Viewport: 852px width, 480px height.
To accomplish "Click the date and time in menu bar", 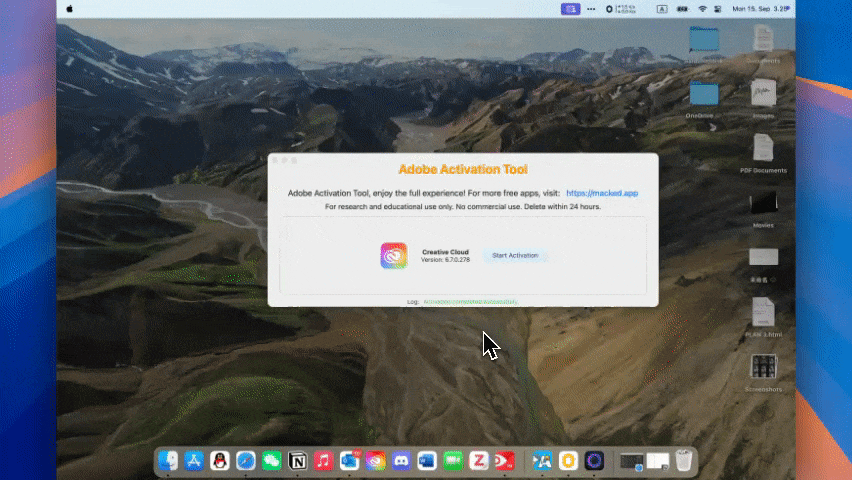I will click(760, 9).
